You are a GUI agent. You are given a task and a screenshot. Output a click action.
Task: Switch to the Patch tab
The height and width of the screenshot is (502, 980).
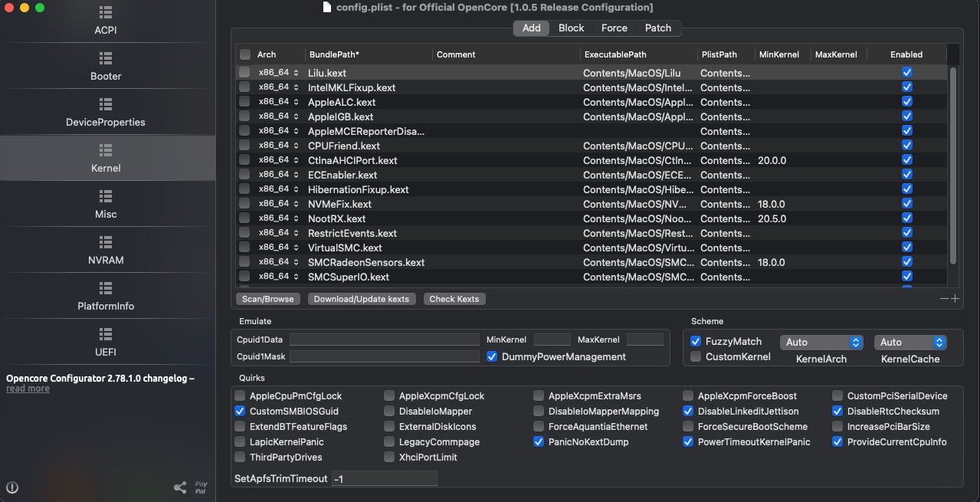[x=657, y=28]
